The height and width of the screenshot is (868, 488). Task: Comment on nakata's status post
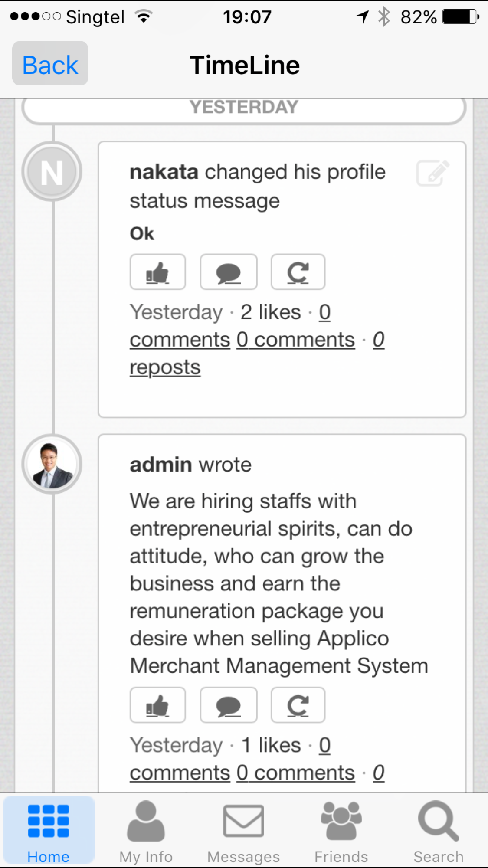coord(228,272)
